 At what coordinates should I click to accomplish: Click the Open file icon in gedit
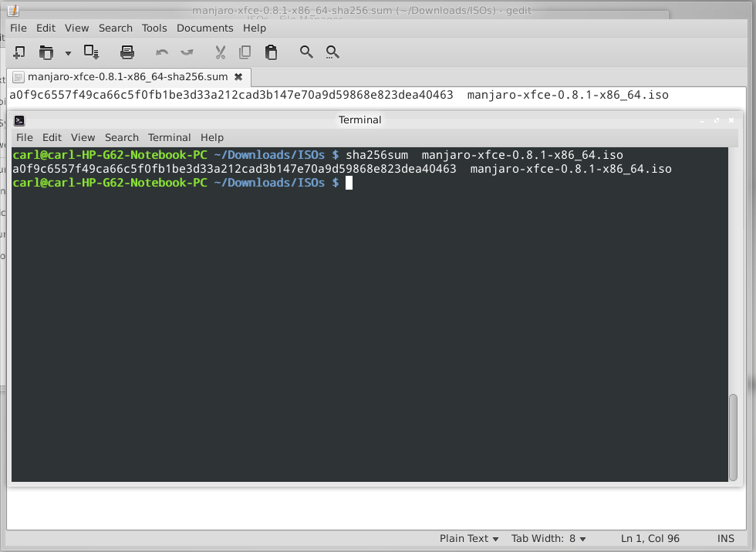[46, 52]
